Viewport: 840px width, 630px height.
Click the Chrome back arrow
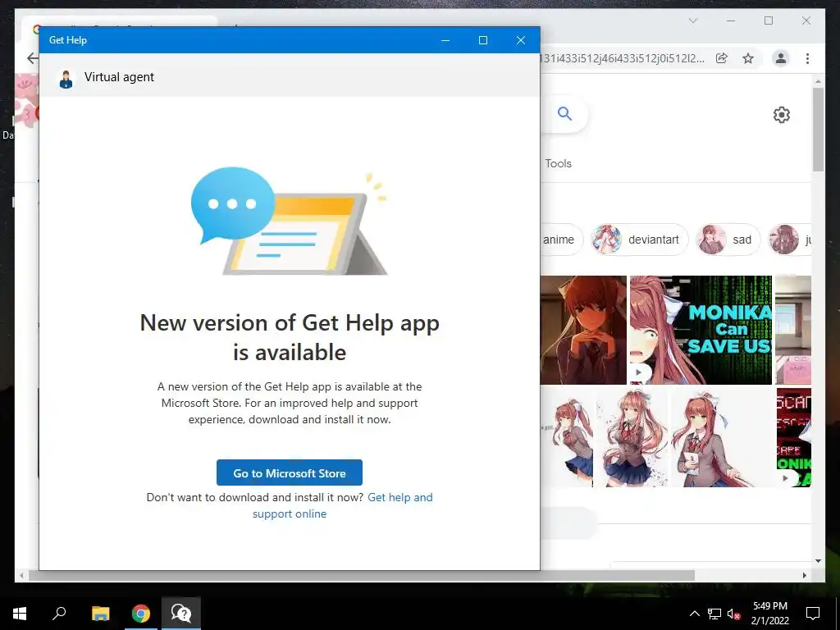tap(32, 58)
